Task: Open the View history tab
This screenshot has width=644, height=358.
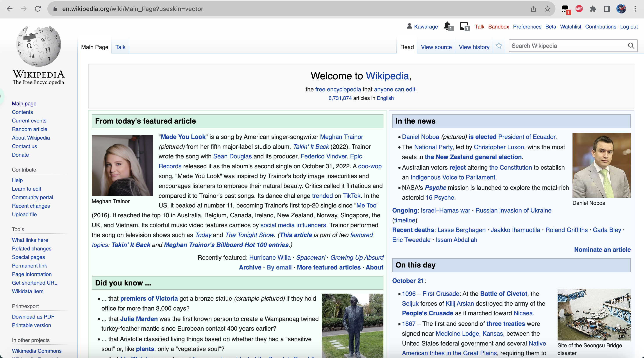Action: pyautogui.click(x=474, y=47)
